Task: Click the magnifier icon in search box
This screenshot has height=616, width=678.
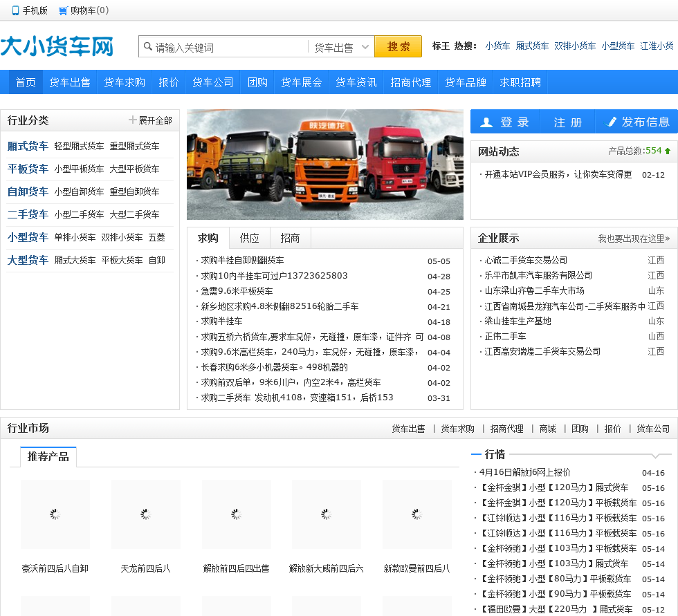Action: point(147,47)
